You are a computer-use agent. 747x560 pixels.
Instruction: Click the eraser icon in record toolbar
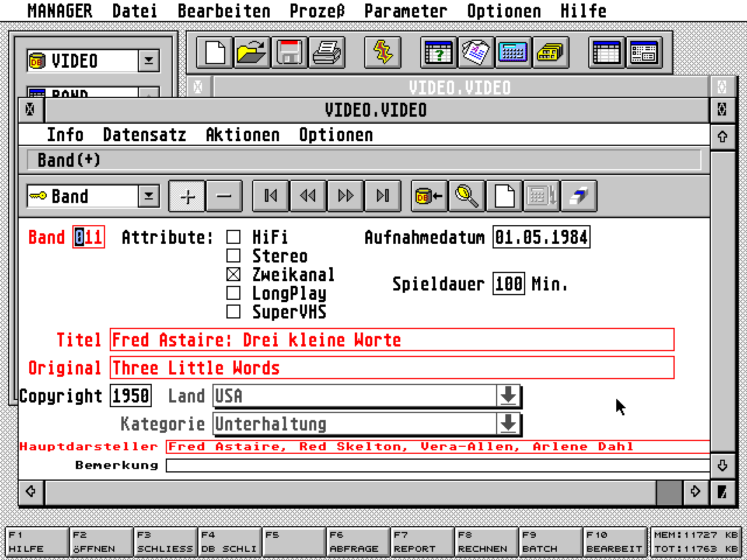(x=578, y=196)
